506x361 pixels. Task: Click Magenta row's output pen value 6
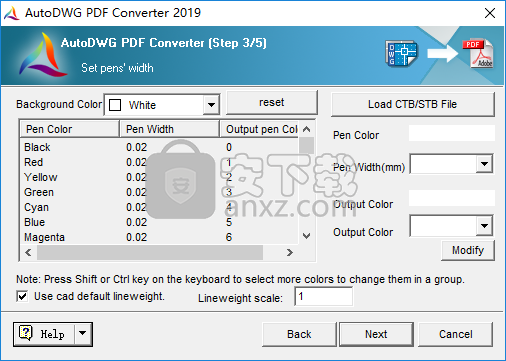tap(229, 237)
